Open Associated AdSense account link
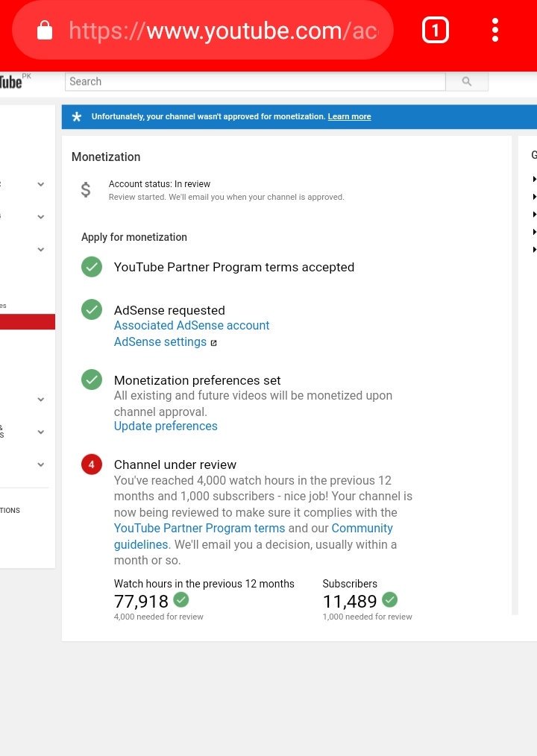Image resolution: width=537 pixels, height=756 pixels. tap(192, 326)
